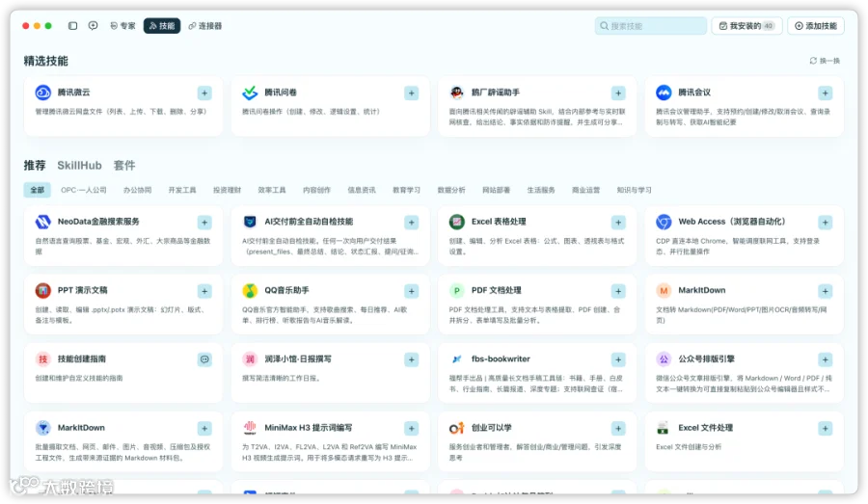The width and height of the screenshot is (868, 504).
Task: Switch to 专家 tab
Action: click(122, 26)
